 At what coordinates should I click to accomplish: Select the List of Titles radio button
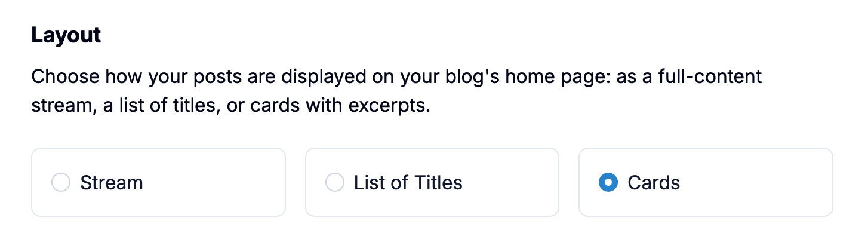[x=334, y=182]
